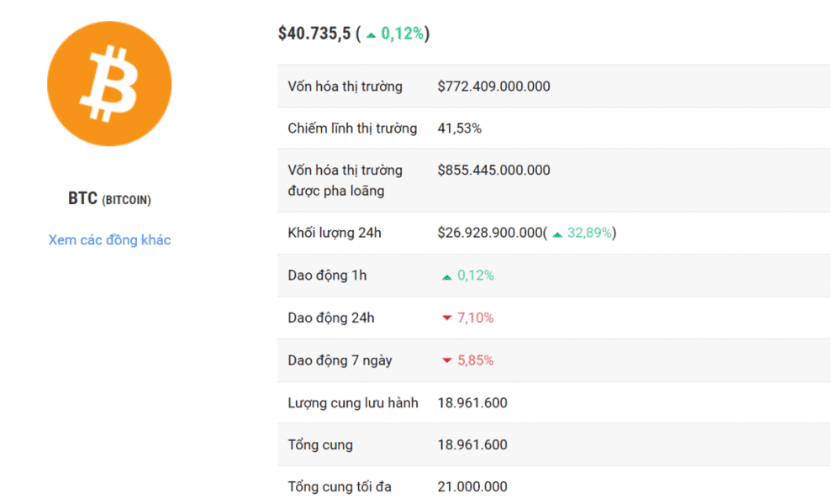Click the green up arrow in Dao động 1h row
Screen dimensions: 833x504
click(x=447, y=276)
